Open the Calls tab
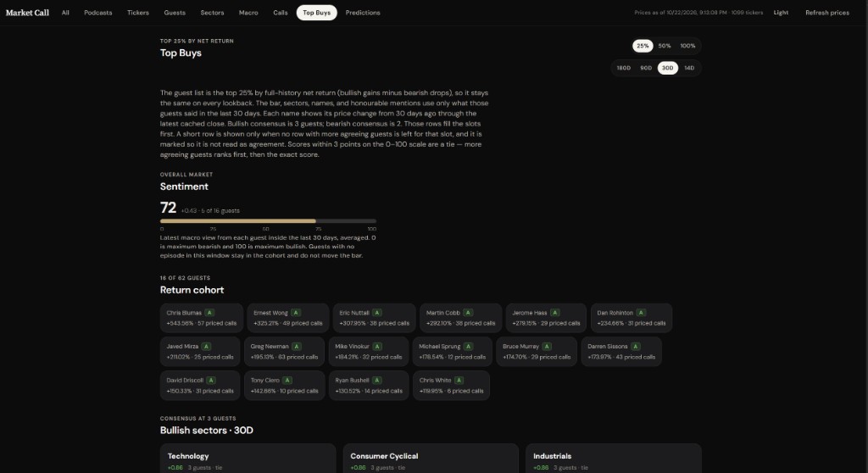The width and height of the screenshot is (868, 473). 280,13
